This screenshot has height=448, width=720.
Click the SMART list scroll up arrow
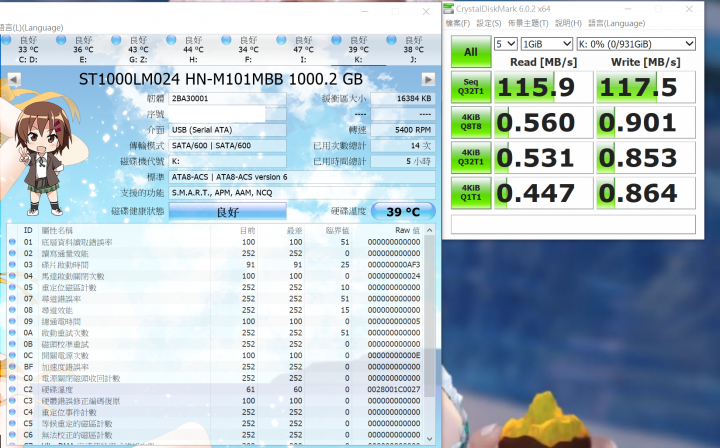tap(430, 230)
